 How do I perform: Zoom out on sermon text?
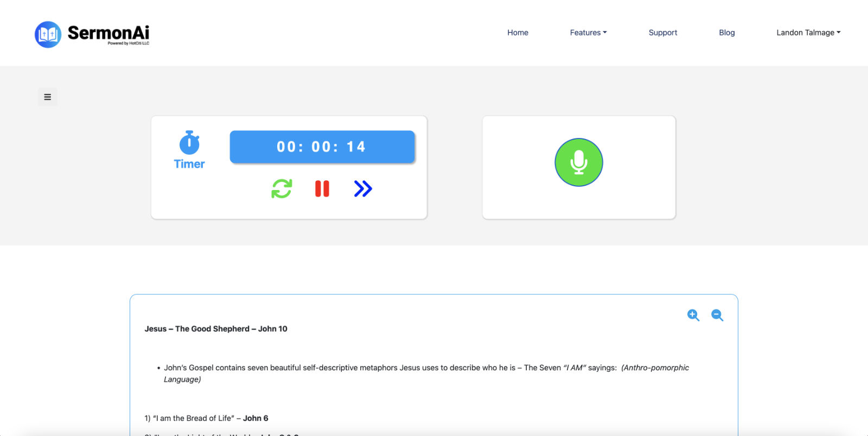(x=717, y=315)
